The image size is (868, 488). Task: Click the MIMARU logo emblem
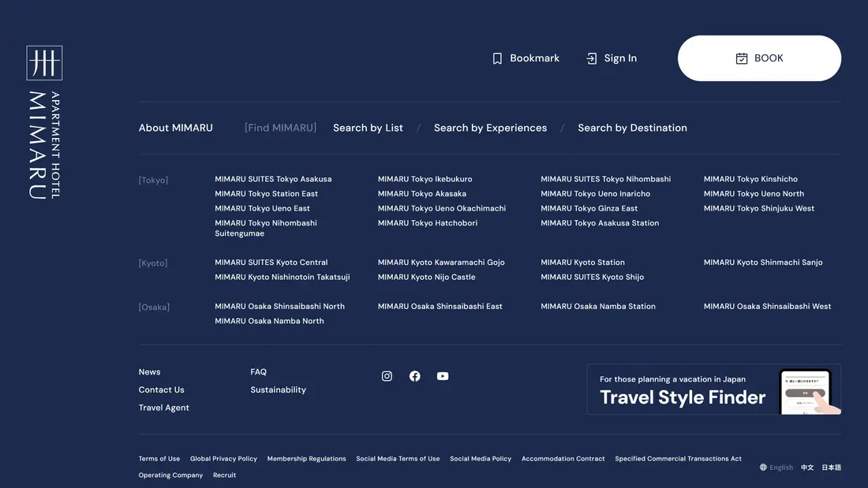click(44, 63)
